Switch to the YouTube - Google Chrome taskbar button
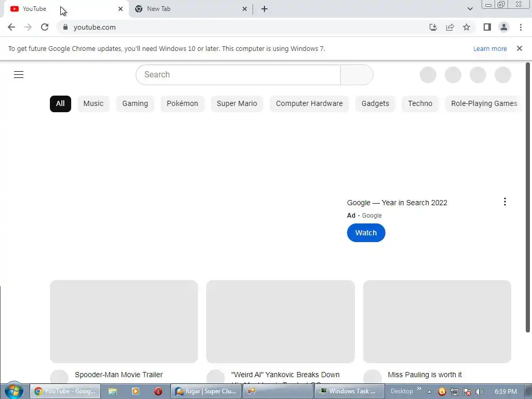The width and height of the screenshot is (532, 399). 65,391
